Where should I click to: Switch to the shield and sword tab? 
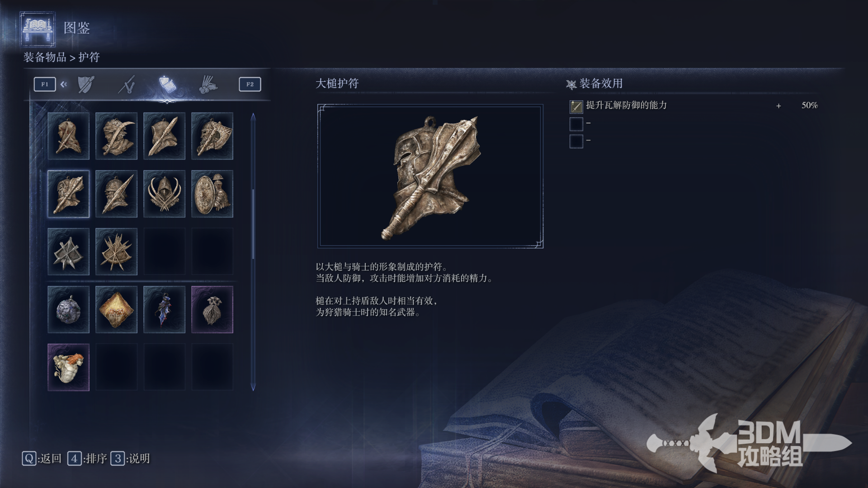point(86,84)
